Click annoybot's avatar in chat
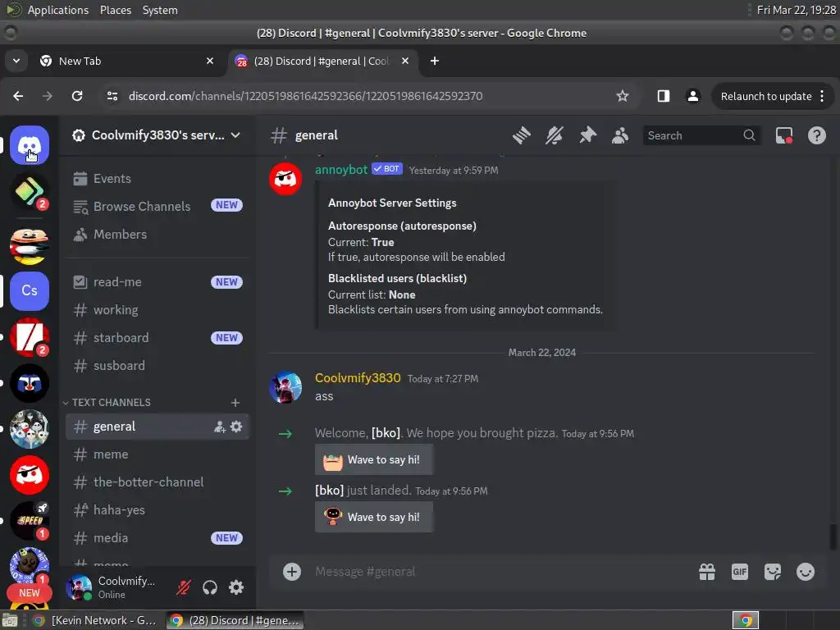Screen dimensions: 840x630 [x=285, y=178]
